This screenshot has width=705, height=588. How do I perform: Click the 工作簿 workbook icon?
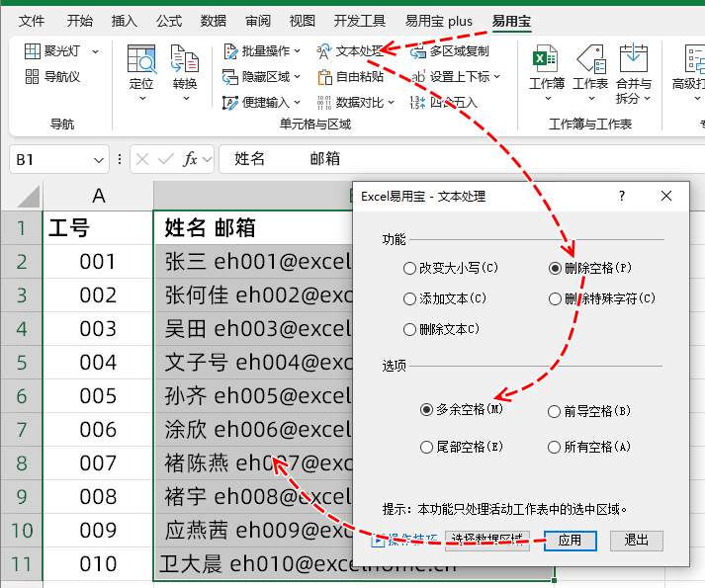coord(546,59)
